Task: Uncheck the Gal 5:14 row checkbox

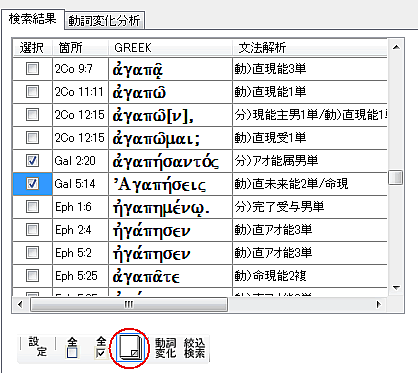Action: pos(32,184)
